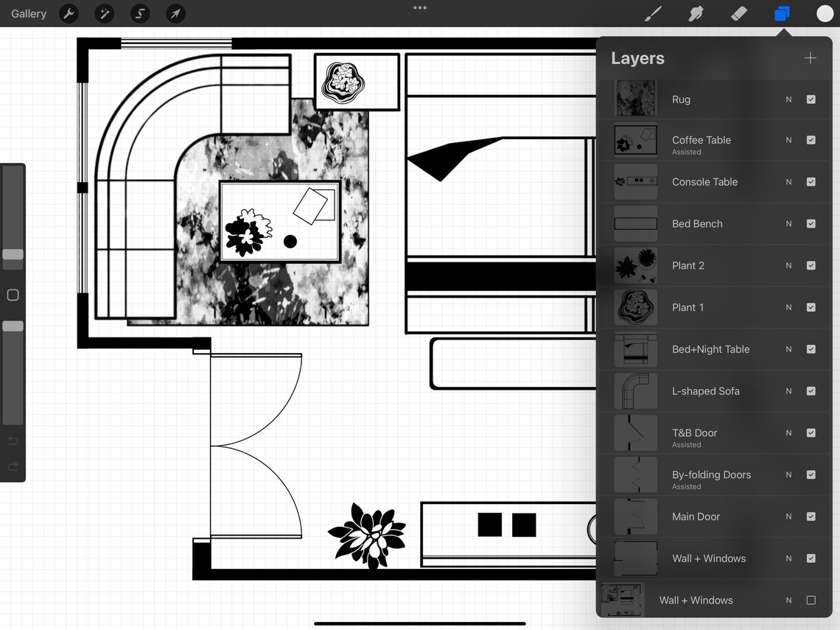Adjust the brush size slider
The image size is (840, 630).
tap(13, 254)
